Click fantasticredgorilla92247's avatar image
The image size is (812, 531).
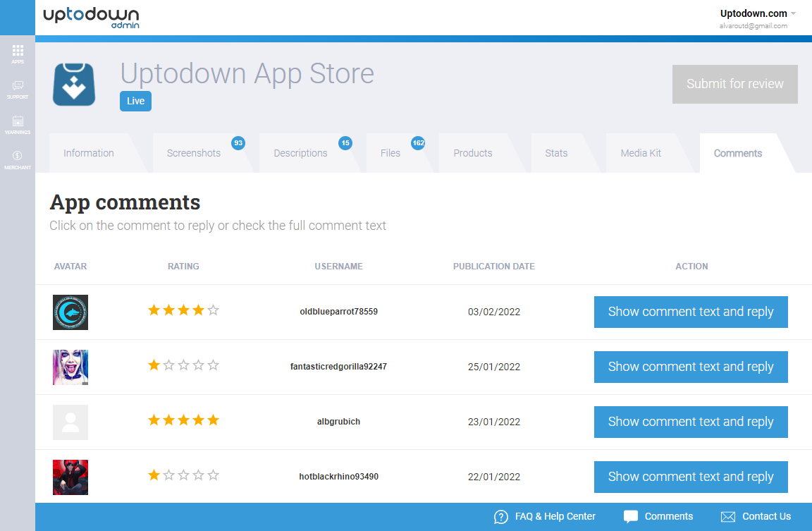click(70, 367)
